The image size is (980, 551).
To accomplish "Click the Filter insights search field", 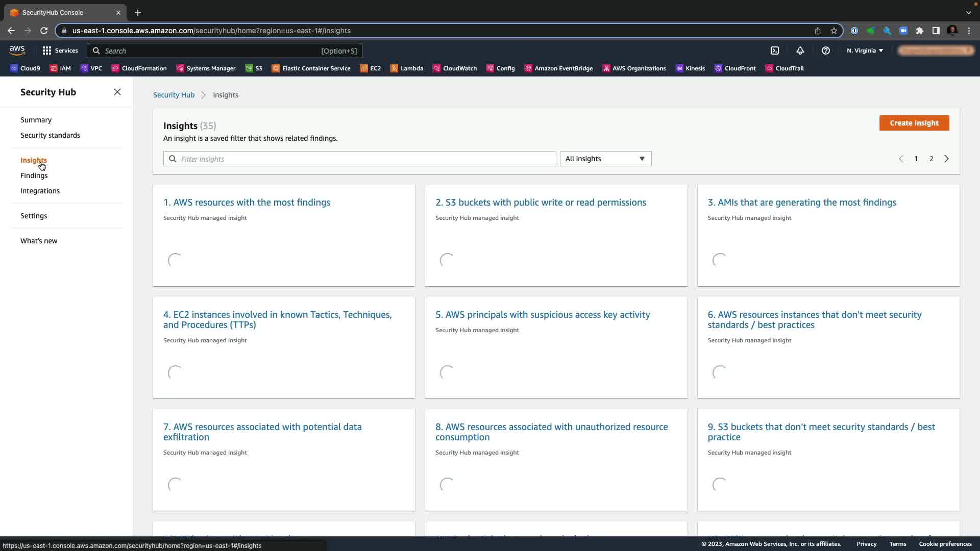I will tap(359, 159).
